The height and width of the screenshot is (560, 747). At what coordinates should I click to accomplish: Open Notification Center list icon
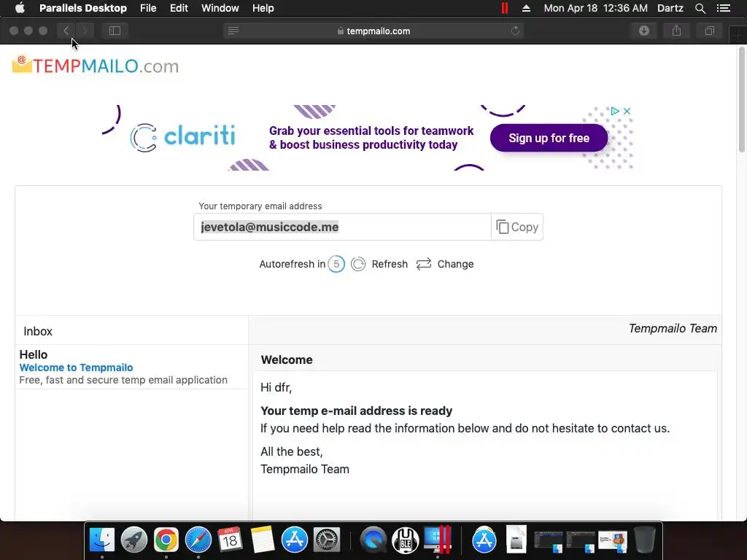pos(723,8)
